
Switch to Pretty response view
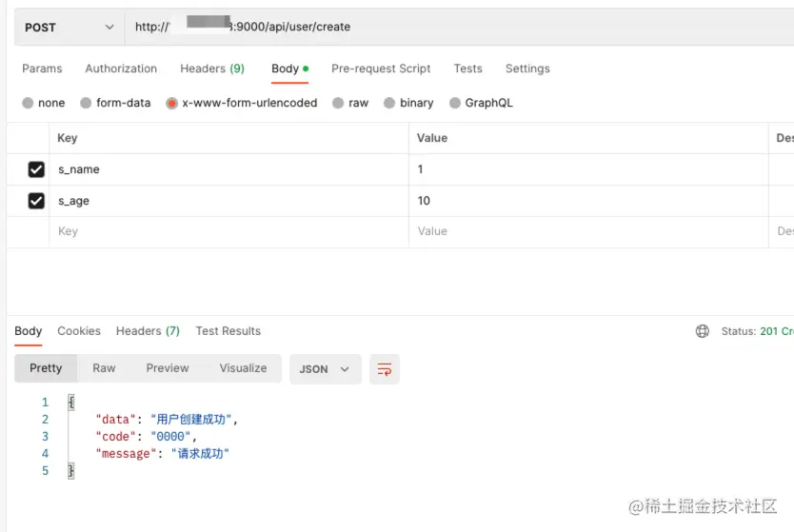point(46,368)
